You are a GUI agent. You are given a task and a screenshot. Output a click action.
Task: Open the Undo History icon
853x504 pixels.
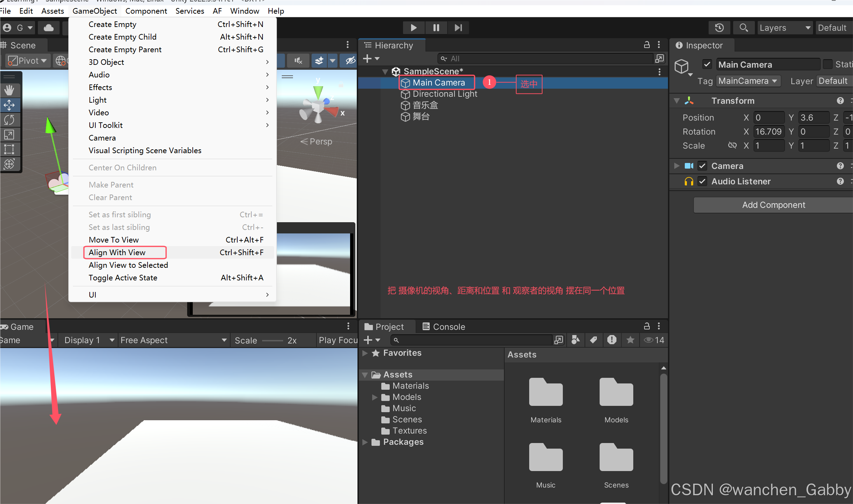(x=719, y=28)
